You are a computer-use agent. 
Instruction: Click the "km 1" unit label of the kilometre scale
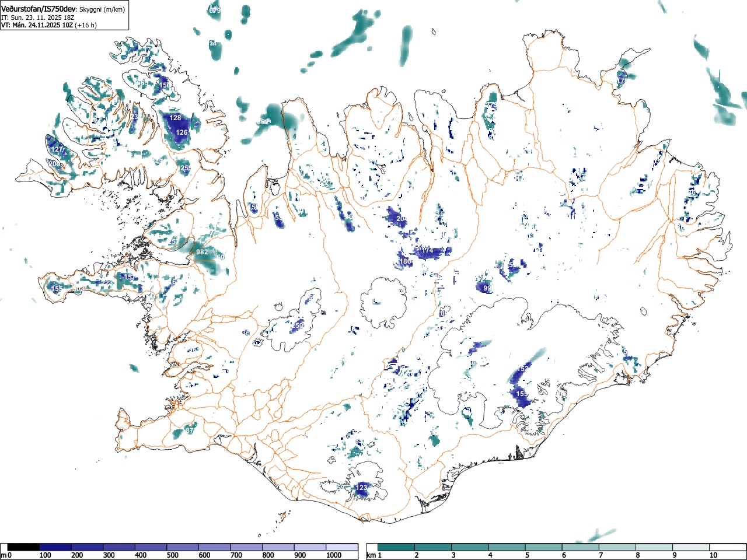pyautogui.click(x=374, y=555)
